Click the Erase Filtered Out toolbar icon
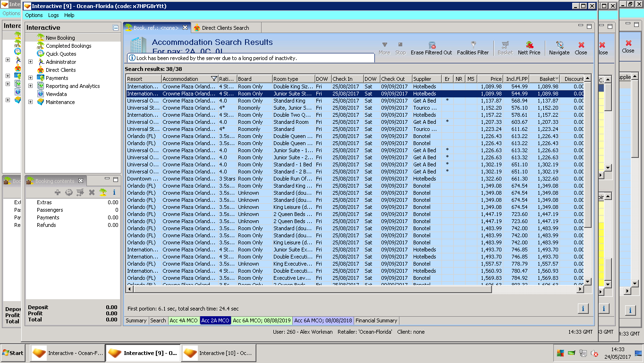644x363 pixels. (431, 45)
